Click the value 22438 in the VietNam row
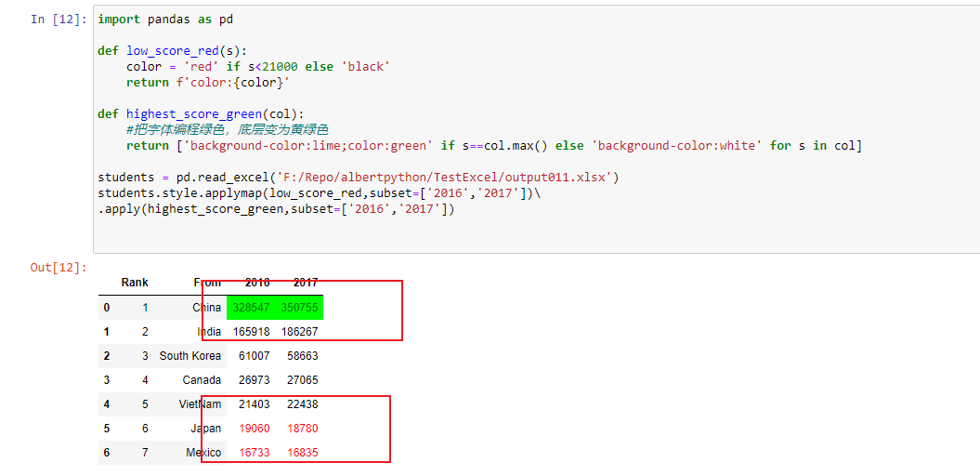Image resolution: width=980 pixels, height=476 pixels. pyautogui.click(x=303, y=404)
